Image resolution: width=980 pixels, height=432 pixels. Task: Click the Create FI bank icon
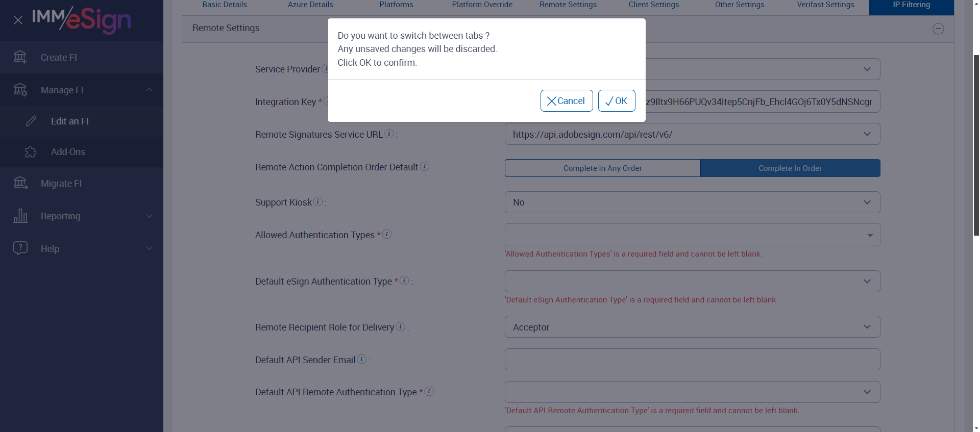[x=20, y=57]
